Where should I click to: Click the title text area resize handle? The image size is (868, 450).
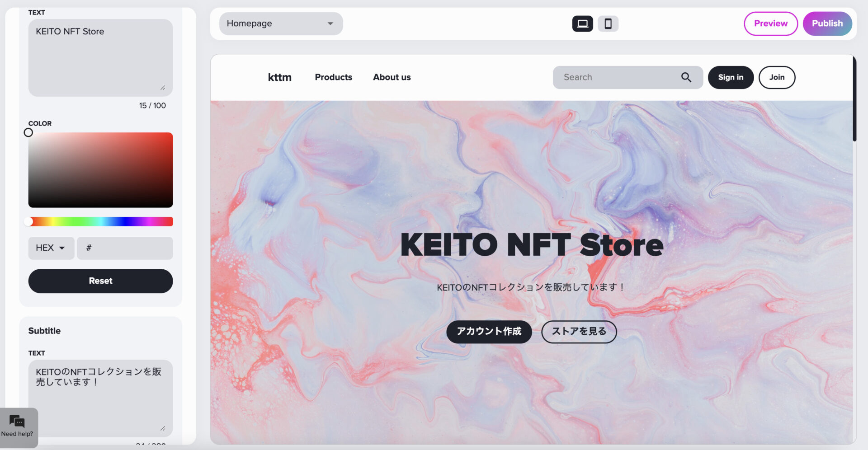(x=163, y=88)
